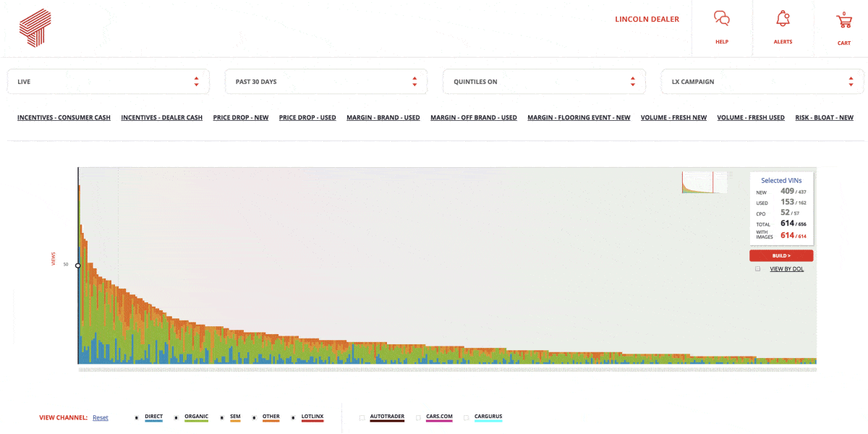Enable the AUTOTRADER channel checkbox
Image resolution: width=868 pixels, height=434 pixels.
[362, 417]
